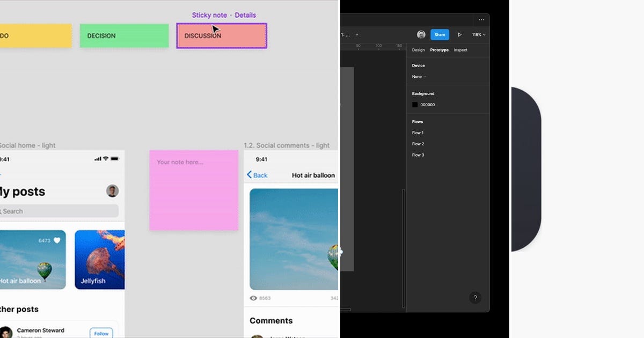Expand the page selector chevron
This screenshot has height=338, width=644.
point(356,34)
